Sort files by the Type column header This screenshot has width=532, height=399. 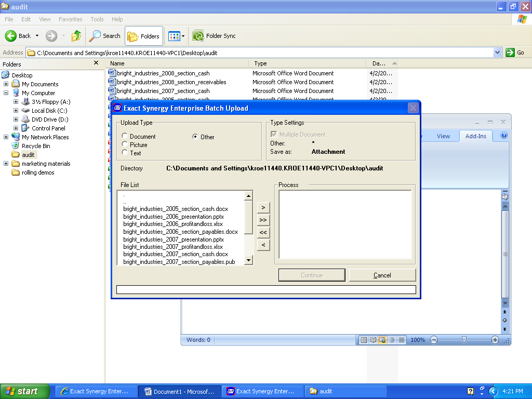click(308, 63)
